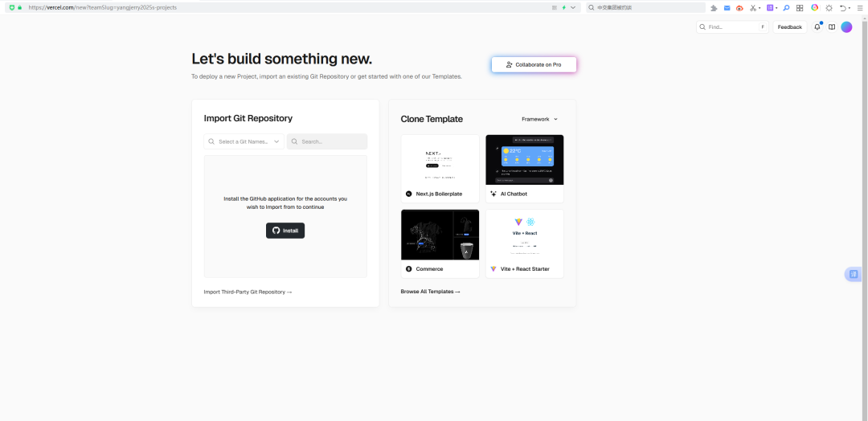The width and height of the screenshot is (868, 421).
Task: Open the browser hamburger menu
Action: 858,7
